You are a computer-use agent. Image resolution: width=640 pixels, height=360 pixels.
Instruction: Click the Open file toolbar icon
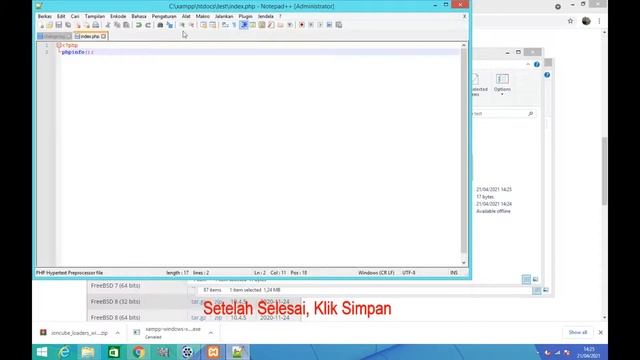point(50,25)
